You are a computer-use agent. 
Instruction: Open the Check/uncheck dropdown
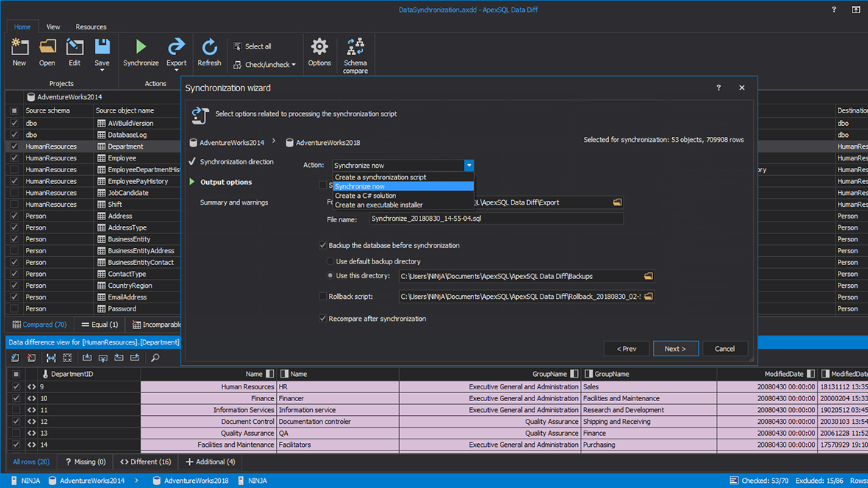(x=264, y=65)
